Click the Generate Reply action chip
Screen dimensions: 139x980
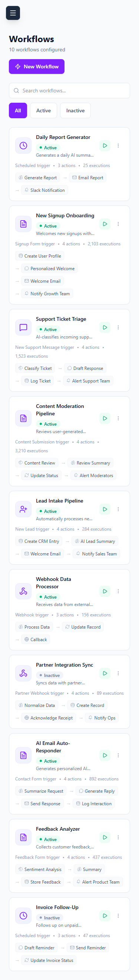tap(97, 791)
